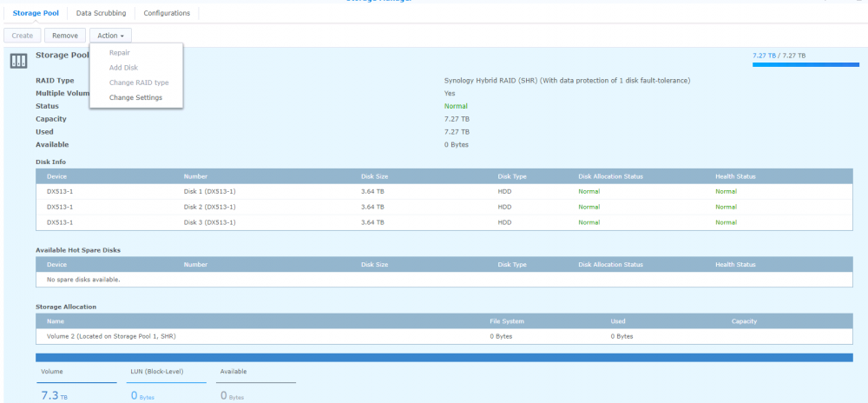This screenshot has width=868, height=403.
Task: Switch to the Data Scrubbing tab
Action: pos(101,13)
